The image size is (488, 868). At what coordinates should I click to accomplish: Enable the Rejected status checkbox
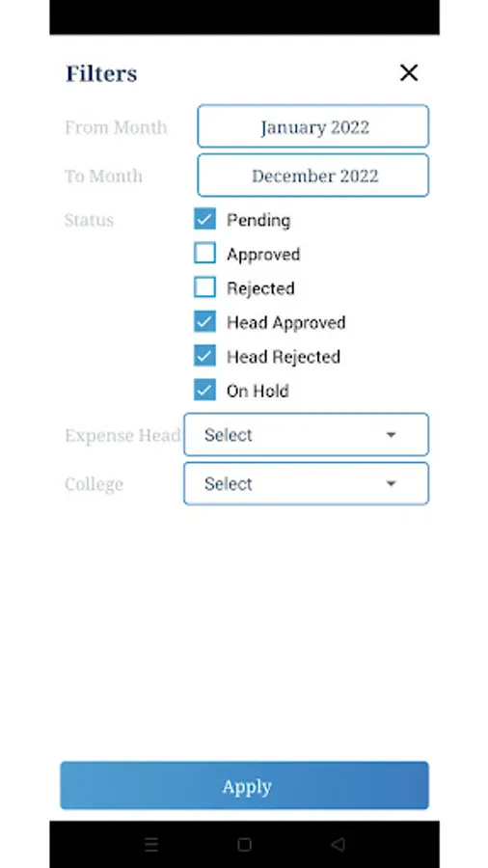pos(204,287)
